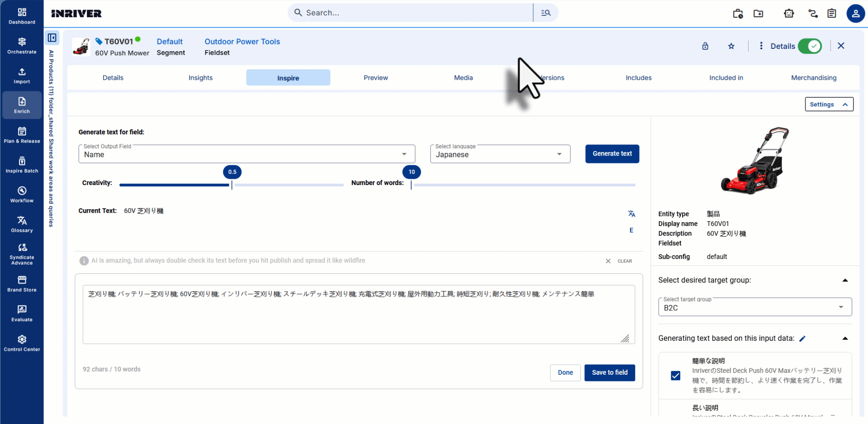Click the Number of words slider handle

click(x=411, y=185)
